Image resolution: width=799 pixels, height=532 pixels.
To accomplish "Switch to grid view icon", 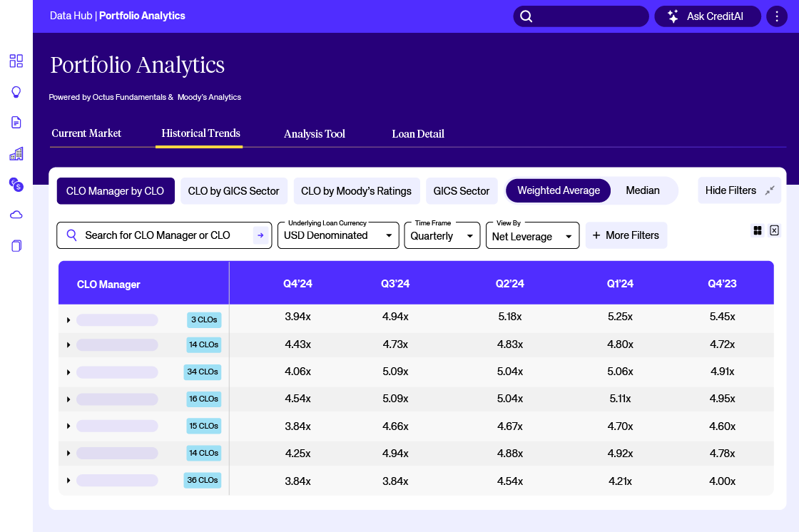I will pyautogui.click(x=758, y=231).
